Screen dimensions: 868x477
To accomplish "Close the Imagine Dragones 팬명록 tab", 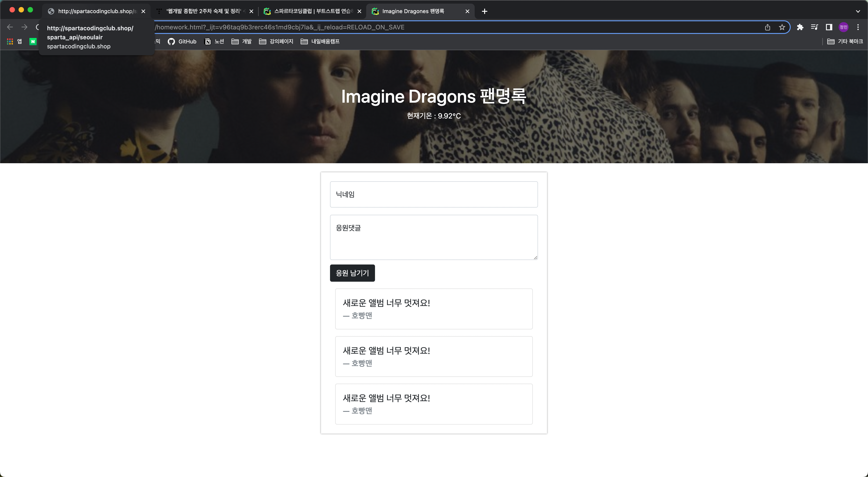I will coord(467,11).
